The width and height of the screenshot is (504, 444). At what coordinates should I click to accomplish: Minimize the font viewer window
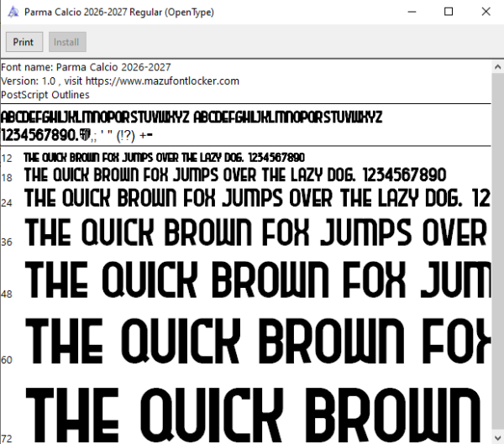point(412,12)
